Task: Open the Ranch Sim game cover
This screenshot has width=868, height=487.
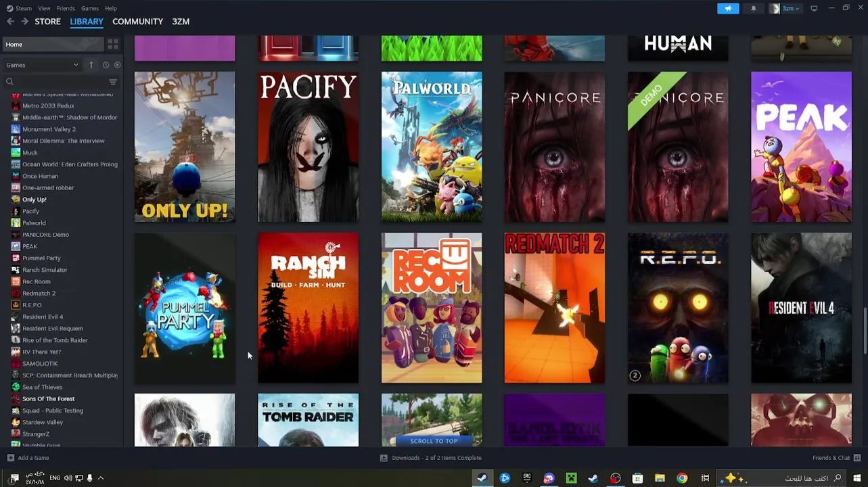Action: click(308, 308)
